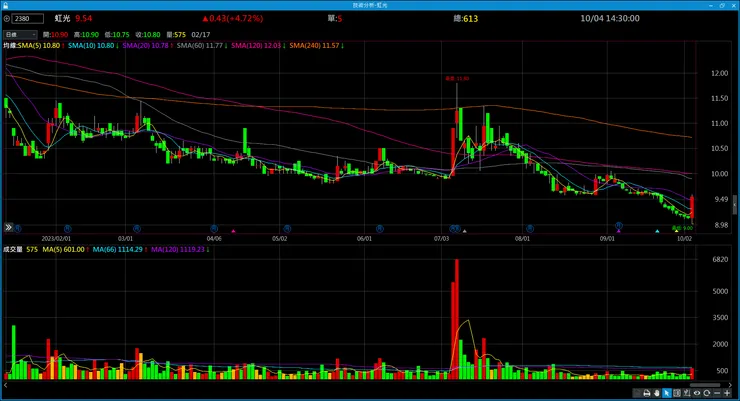The image size is (740, 401).
Task: Click the layout frame icon next to pointer tool
Action: coord(677,393)
